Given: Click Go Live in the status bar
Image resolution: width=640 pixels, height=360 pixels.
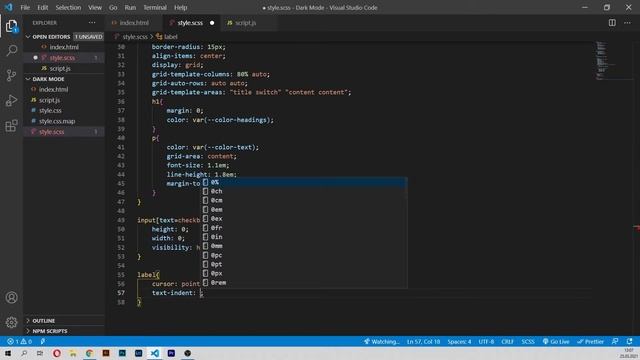Looking at the screenshot, I should 556,342.
